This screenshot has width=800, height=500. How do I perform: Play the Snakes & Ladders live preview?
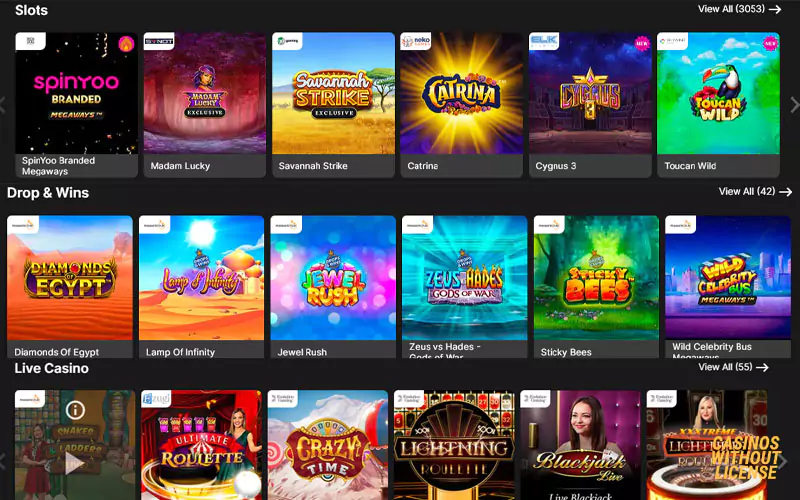pos(75,463)
